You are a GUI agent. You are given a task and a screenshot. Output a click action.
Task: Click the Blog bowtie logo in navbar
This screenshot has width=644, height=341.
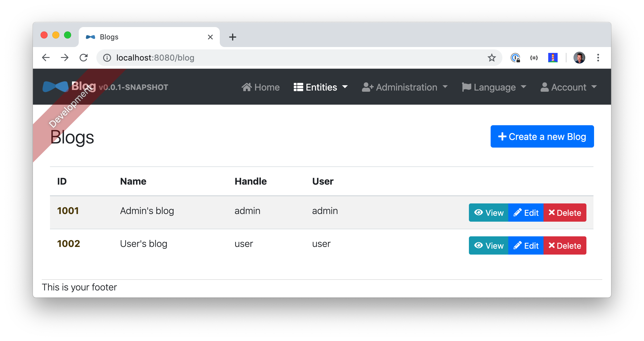pos(56,87)
